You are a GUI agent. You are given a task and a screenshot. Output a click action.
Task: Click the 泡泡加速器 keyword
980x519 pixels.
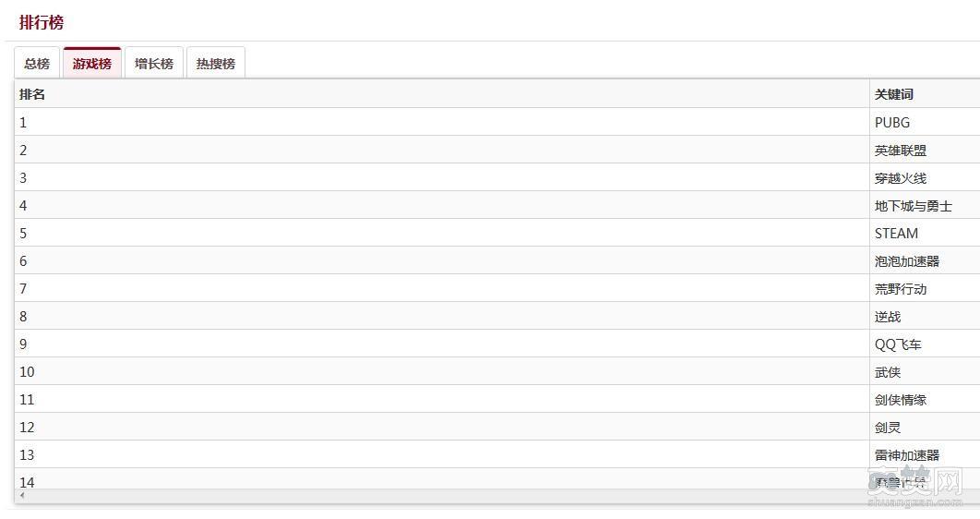tap(907, 260)
